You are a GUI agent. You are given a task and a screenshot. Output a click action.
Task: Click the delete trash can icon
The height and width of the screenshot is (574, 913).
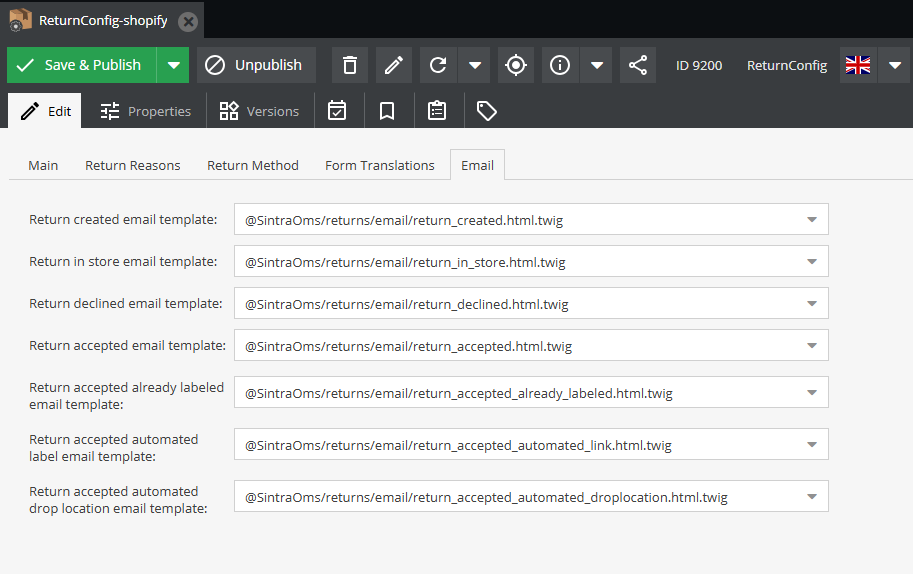(350, 65)
